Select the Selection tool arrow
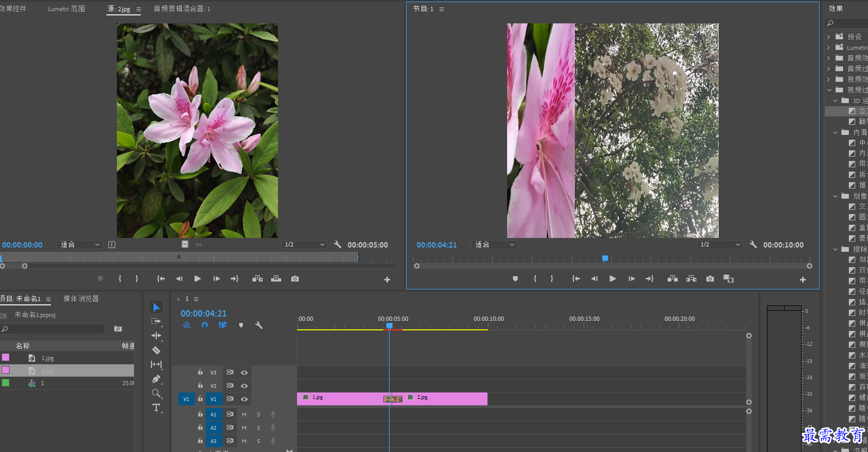Screen dimensions: 868x452 click(156, 307)
